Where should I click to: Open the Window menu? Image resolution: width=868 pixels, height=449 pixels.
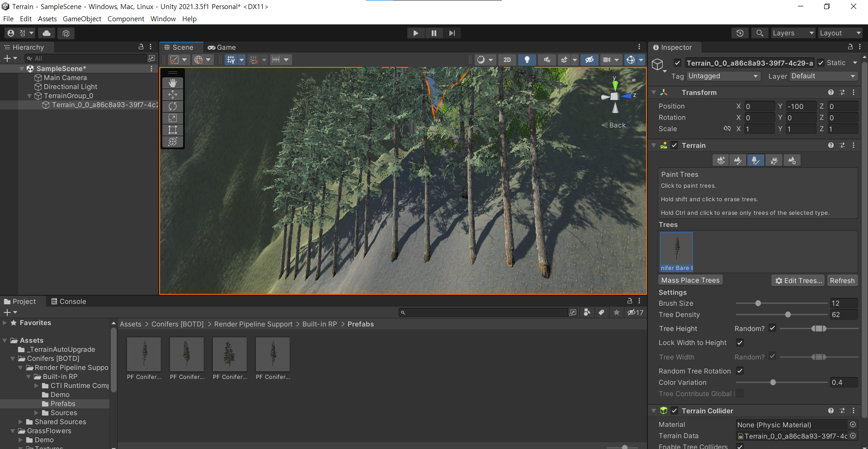pyautogui.click(x=163, y=19)
